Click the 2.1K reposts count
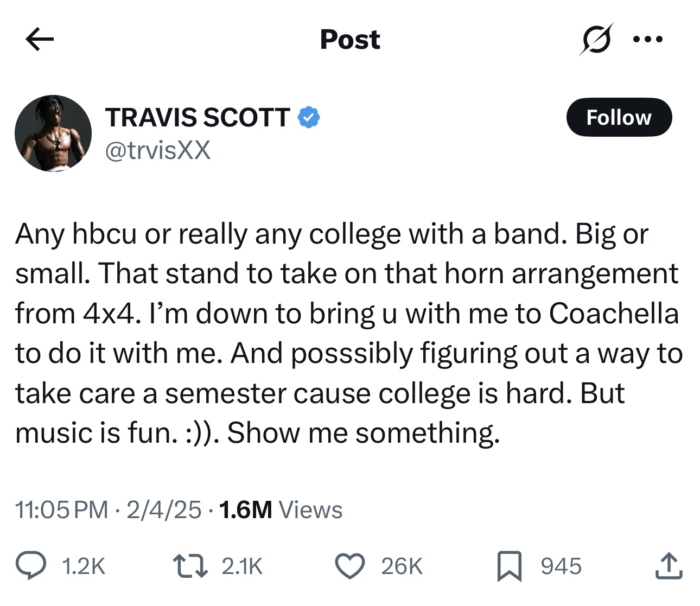The height and width of the screenshot is (606, 700). click(x=242, y=566)
